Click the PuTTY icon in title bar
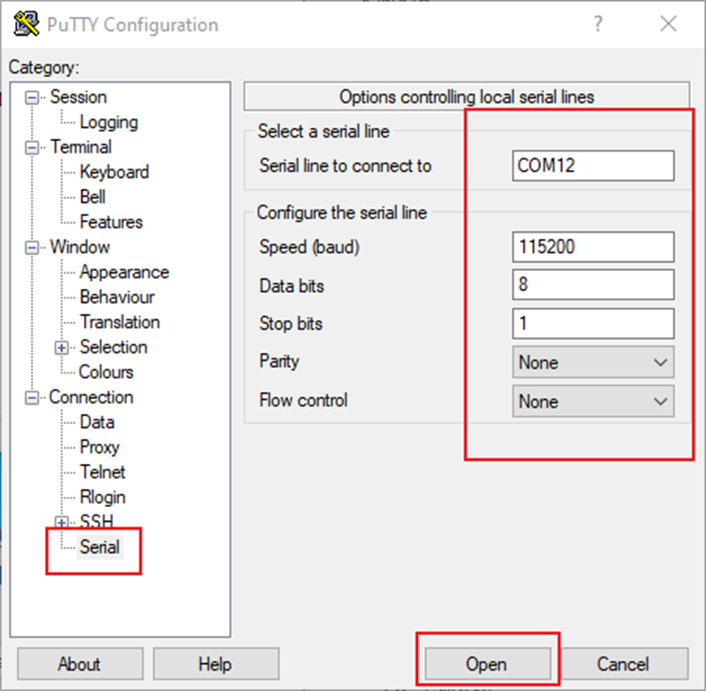Image resolution: width=706 pixels, height=691 pixels. click(x=24, y=25)
